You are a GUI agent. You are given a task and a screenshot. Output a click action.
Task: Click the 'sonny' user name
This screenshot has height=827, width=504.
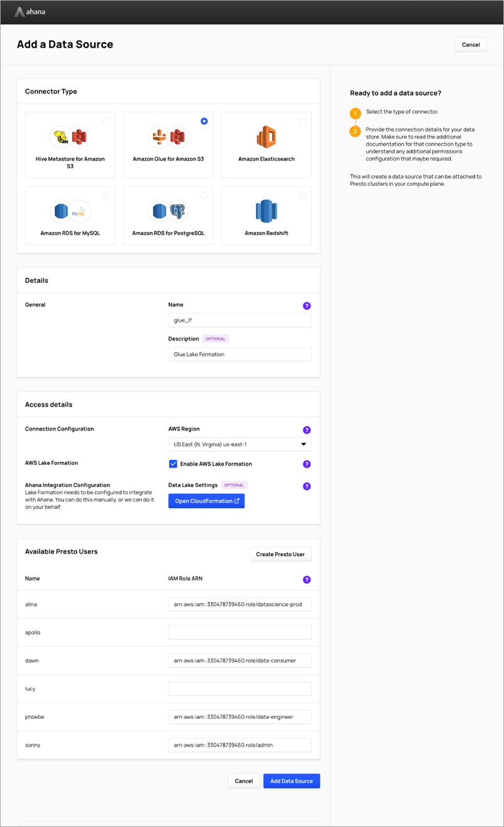(33, 745)
